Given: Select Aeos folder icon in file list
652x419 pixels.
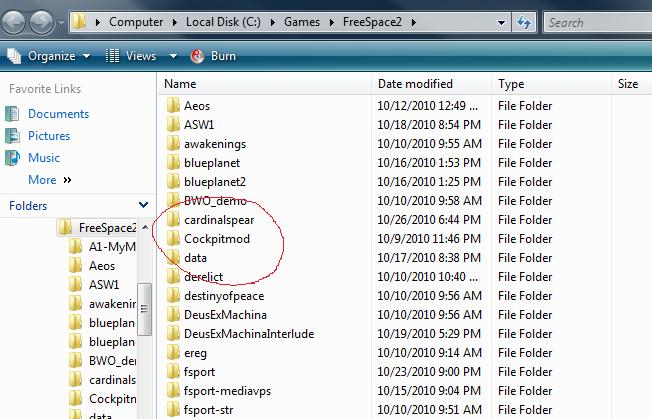Looking at the screenshot, I should click(x=173, y=106).
